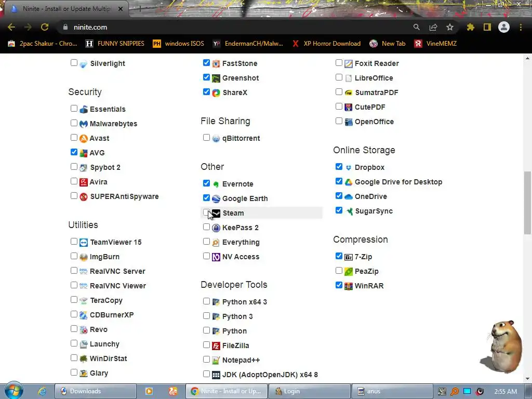Switch to anus taskbar window
The image size is (532, 399).
coord(392,391)
